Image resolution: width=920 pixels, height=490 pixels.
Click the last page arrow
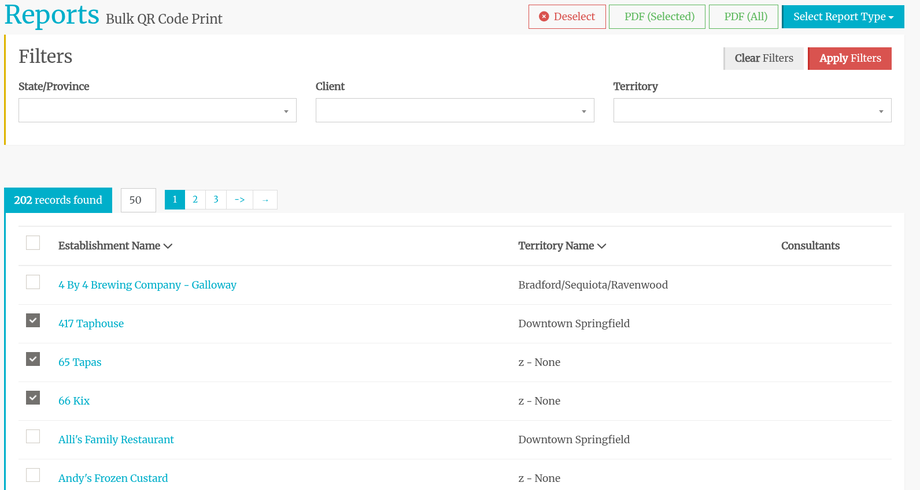click(x=265, y=200)
